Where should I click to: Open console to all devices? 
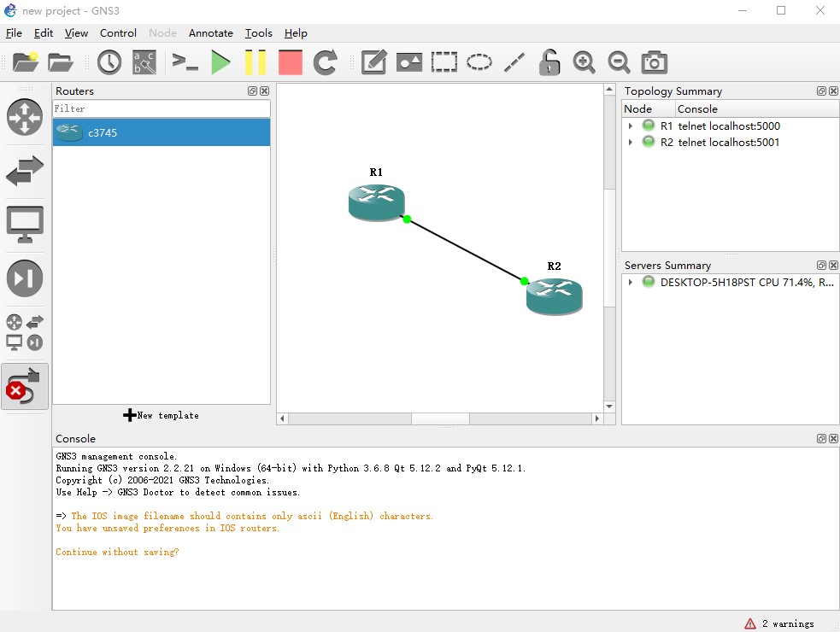[185, 62]
